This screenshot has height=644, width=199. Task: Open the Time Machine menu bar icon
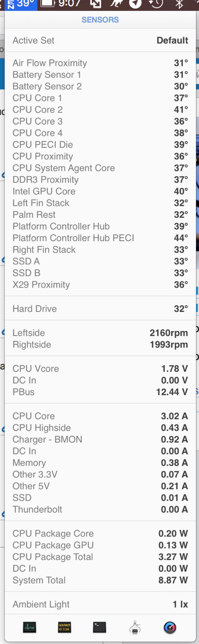click(x=156, y=4)
